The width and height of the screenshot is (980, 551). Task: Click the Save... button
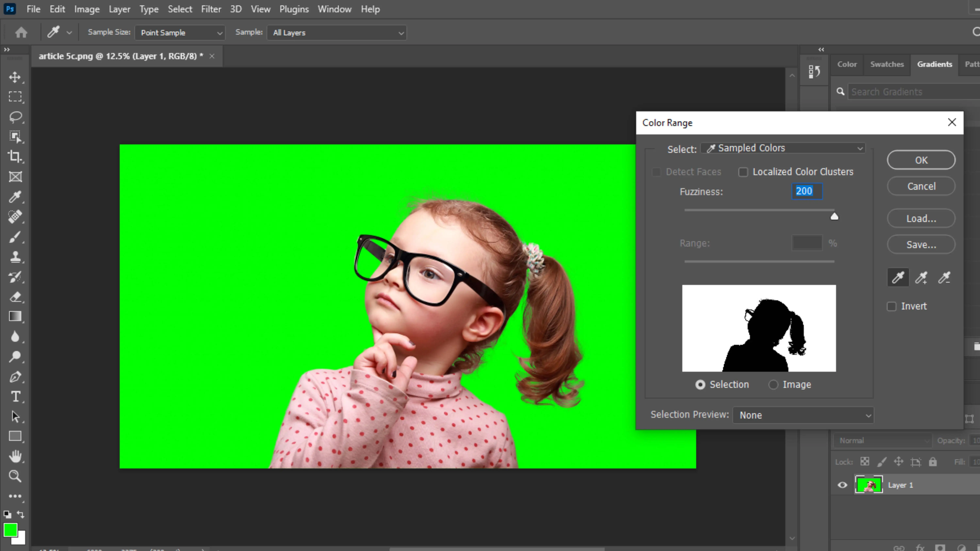(x=921, y=245)
